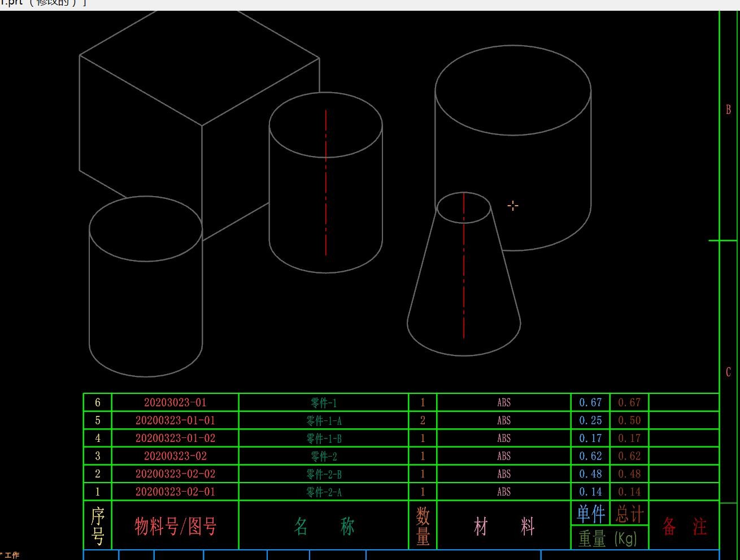Select the red centerline of the middle cylinder
The image size is (740, 560).
click(326, 183)
